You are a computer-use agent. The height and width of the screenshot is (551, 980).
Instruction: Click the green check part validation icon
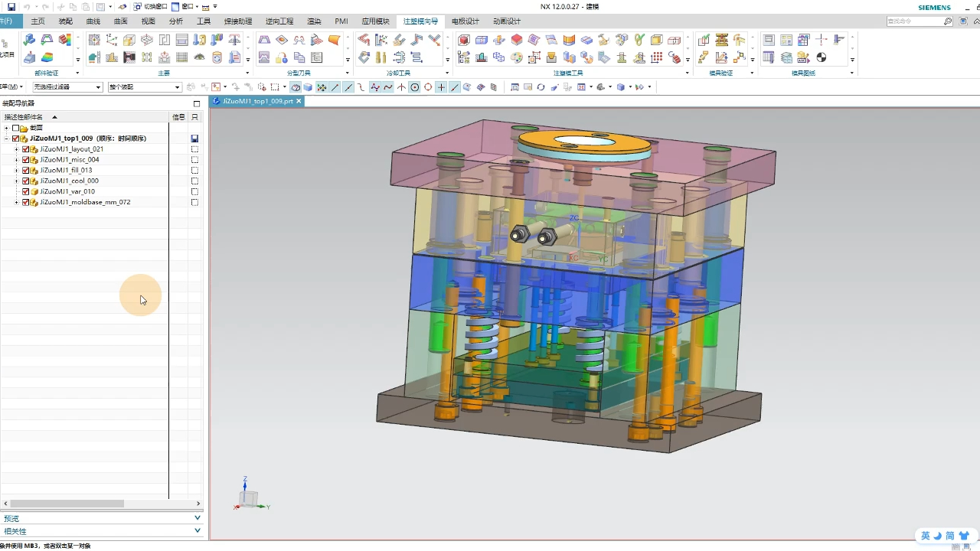pyautogui.click(x=30, y=40)
